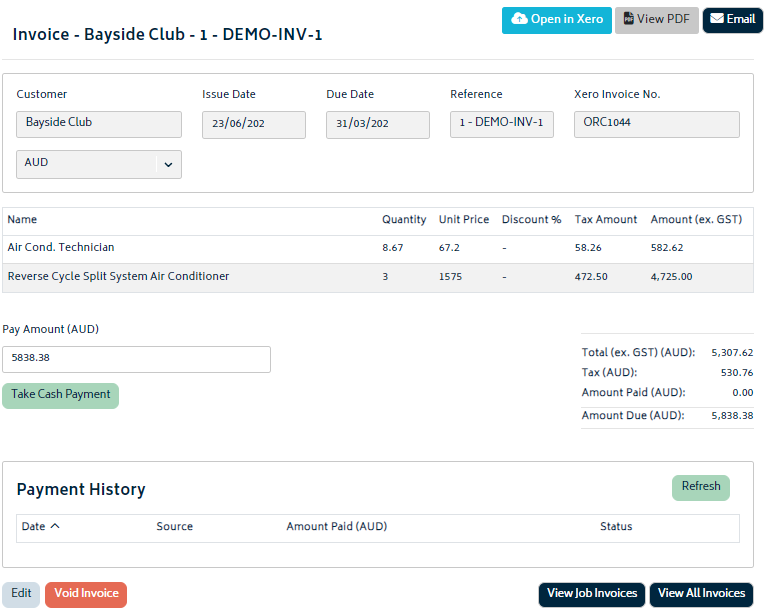Click the envelope icon in Email button

pyautogui.click(x=716, y=19)
